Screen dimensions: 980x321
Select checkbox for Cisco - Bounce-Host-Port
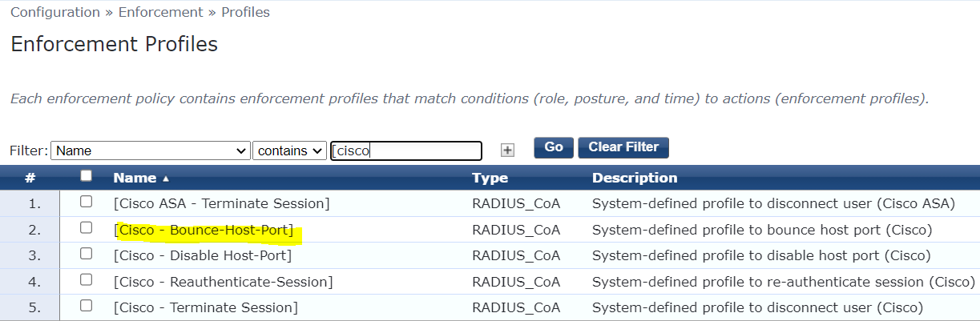click(87, 228)
